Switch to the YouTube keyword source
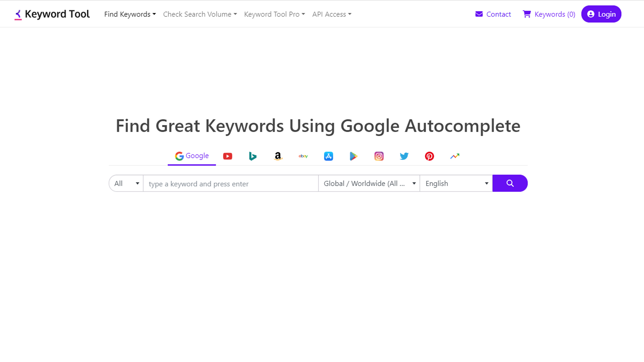 (x=227, y=156)
